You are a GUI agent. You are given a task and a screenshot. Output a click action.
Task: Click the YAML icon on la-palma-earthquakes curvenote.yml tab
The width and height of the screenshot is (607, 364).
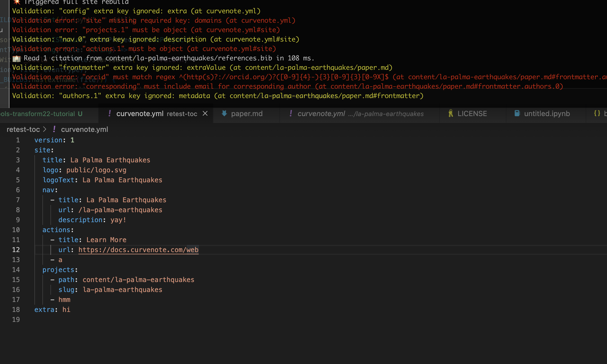click(291, 113)
